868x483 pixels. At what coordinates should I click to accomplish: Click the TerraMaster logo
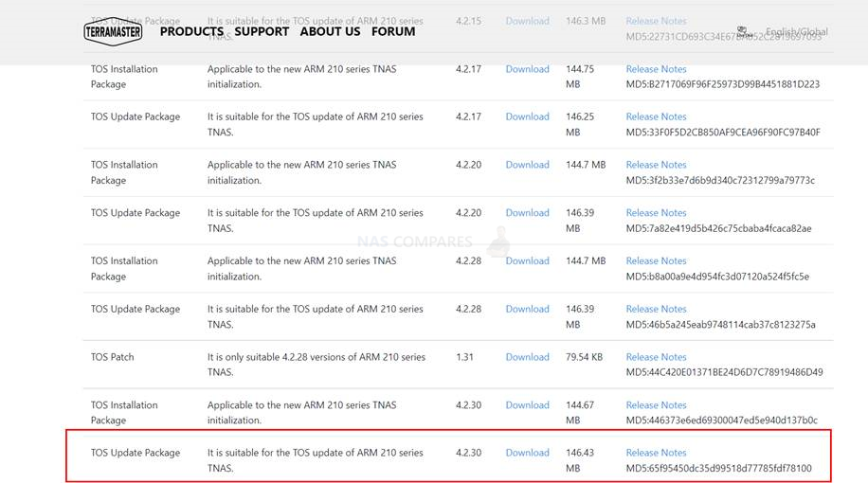tap(113, 31)
